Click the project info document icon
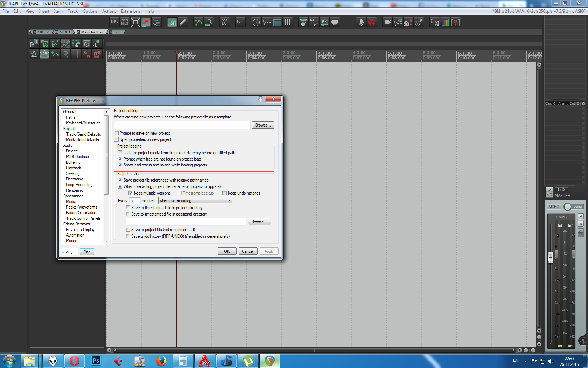 pos(34,43)
